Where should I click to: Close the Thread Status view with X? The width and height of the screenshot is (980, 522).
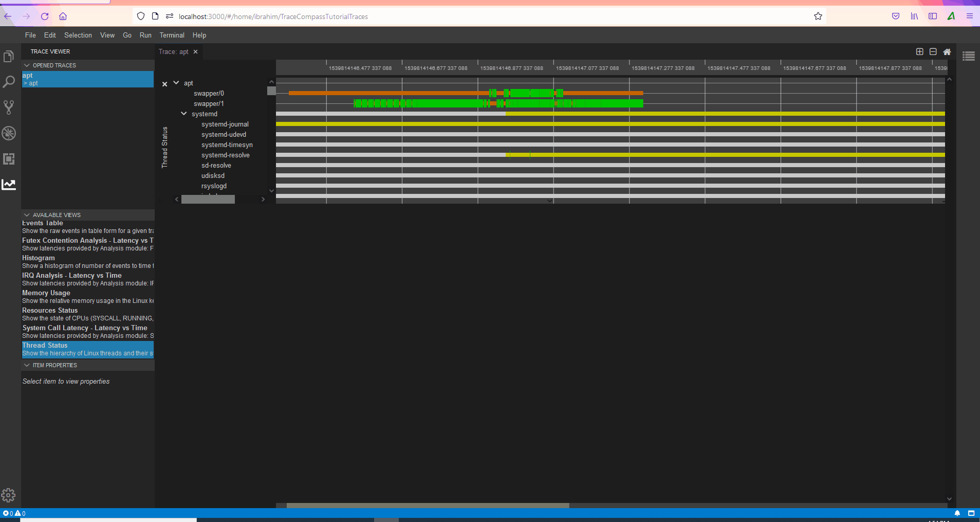tap(164, 84)
